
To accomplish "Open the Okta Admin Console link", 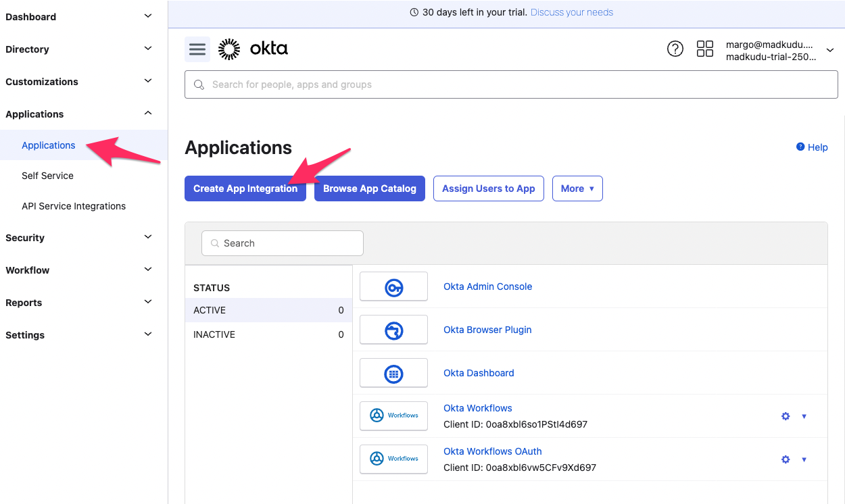I will pos(487,286).
